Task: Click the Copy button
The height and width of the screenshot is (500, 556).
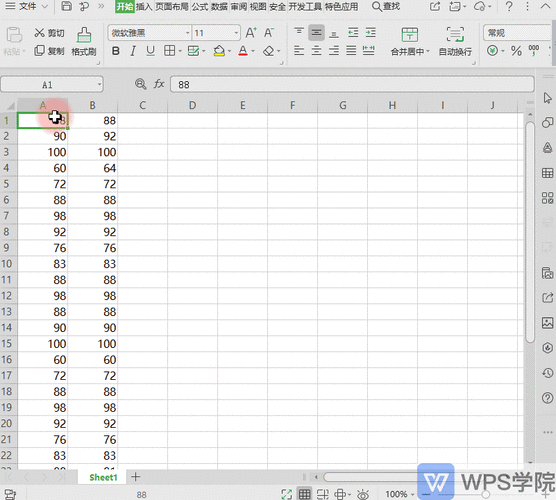Action: coord(49,51)
